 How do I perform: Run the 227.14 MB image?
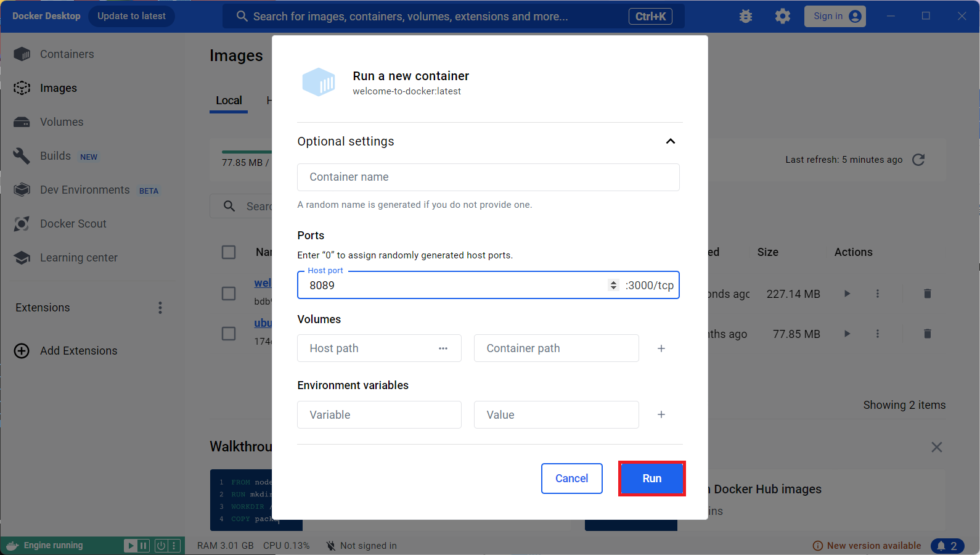(x=847, y=294)
